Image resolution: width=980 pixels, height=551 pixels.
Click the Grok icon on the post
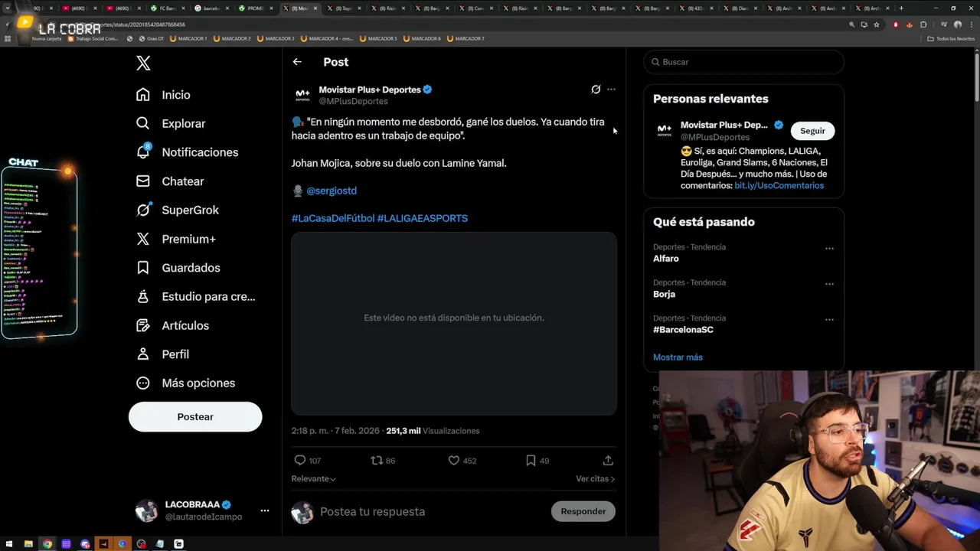[x=596, y=90]
